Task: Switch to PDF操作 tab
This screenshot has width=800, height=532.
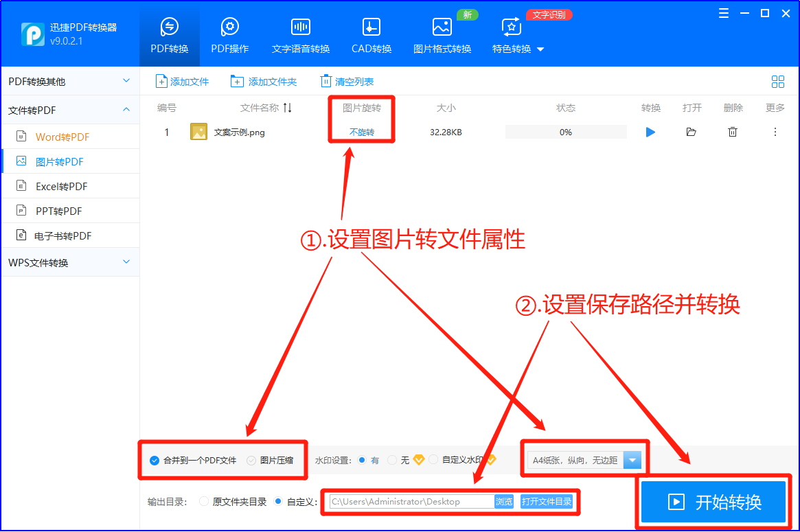Action: 229,35
